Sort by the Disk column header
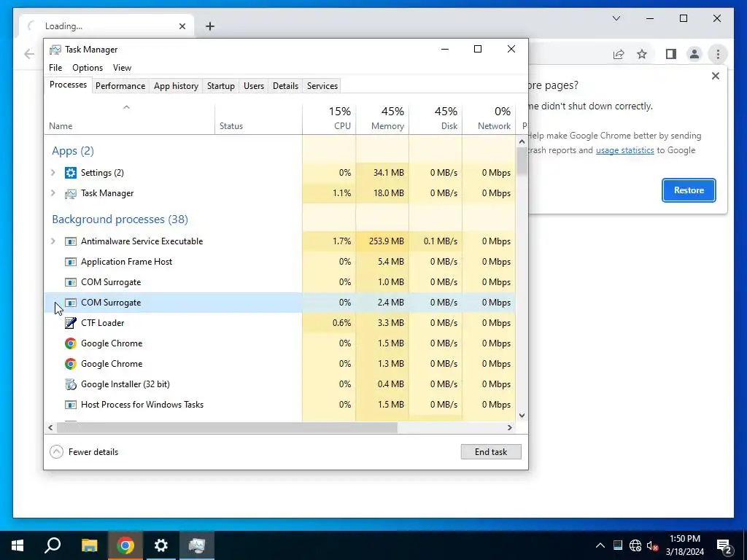This screenshot has height=560, width=747. pyautogui.click(x=436, y=119)
